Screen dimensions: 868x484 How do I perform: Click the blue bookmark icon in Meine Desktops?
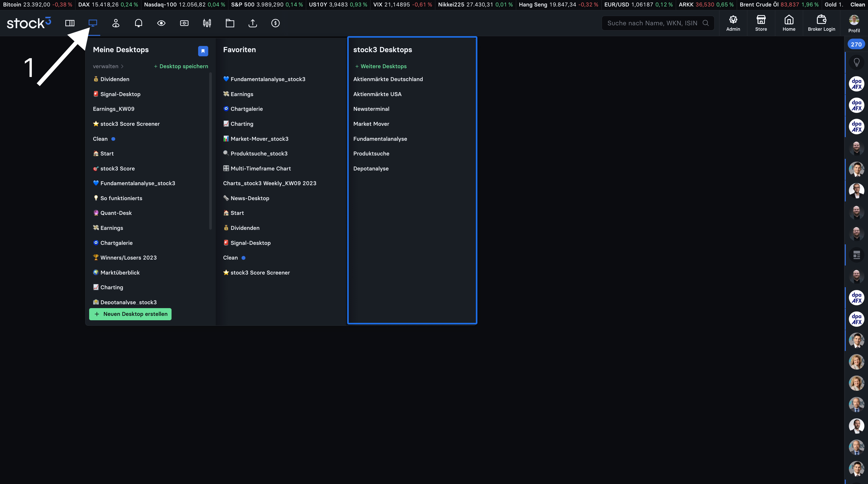click(203, 51)
